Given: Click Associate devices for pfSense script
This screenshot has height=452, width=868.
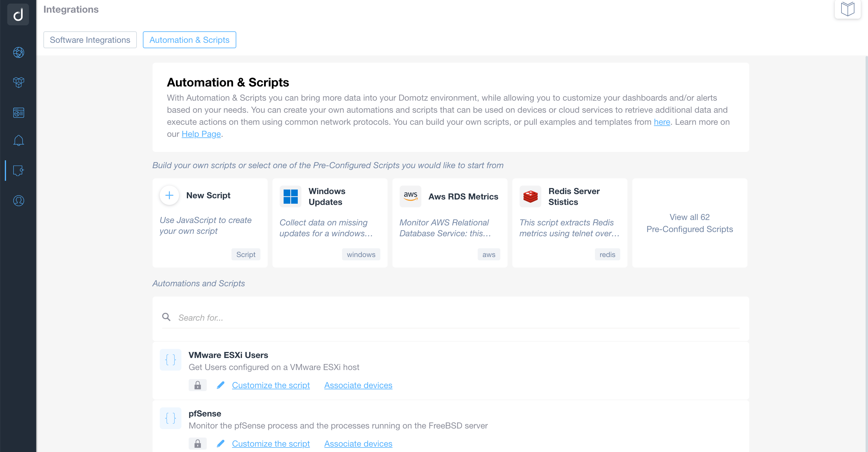Looking at the screenshot, I should pos(358,443).
